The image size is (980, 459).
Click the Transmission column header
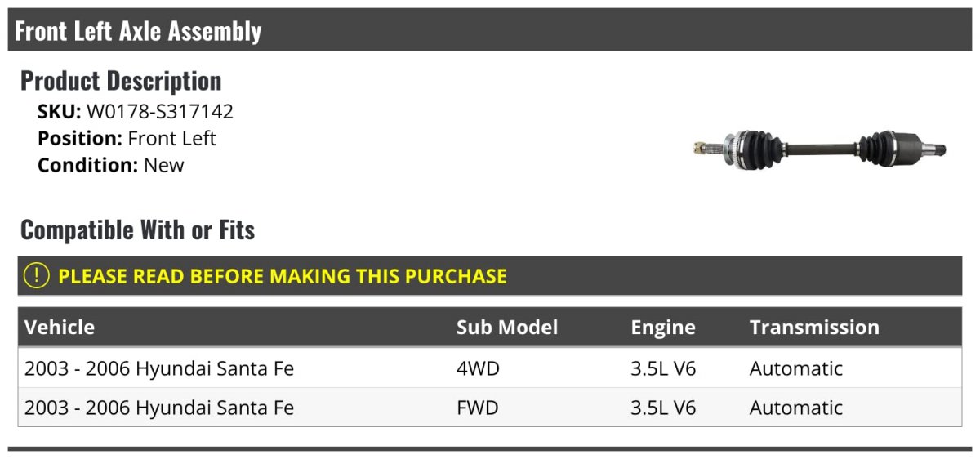pyautogui.click(x=814, y=328)
